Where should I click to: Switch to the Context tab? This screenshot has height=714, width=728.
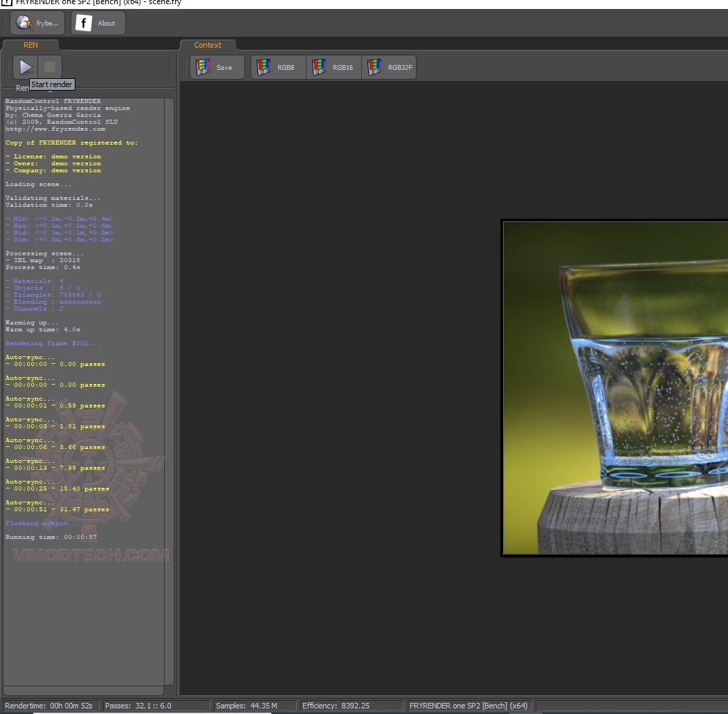(x=208, y=45)
